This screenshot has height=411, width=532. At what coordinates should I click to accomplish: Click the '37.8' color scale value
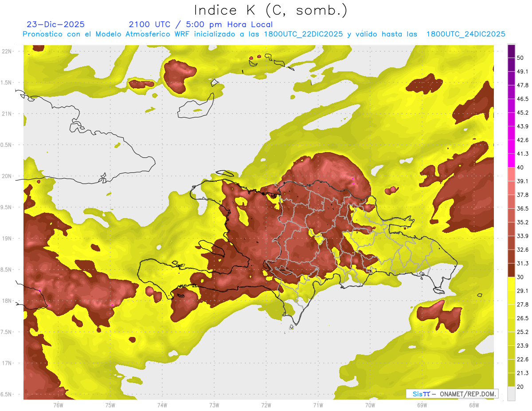point(523,195)
